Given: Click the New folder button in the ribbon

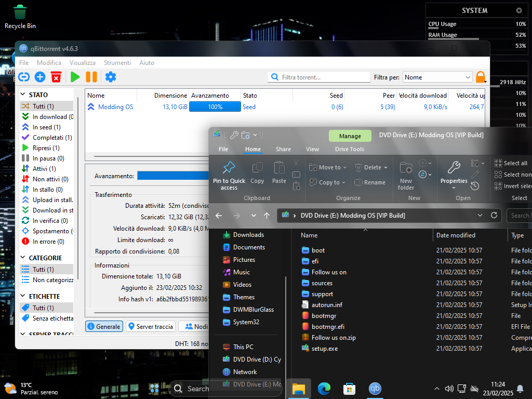Looking at the screenshot, I should [x=406, y=176].
